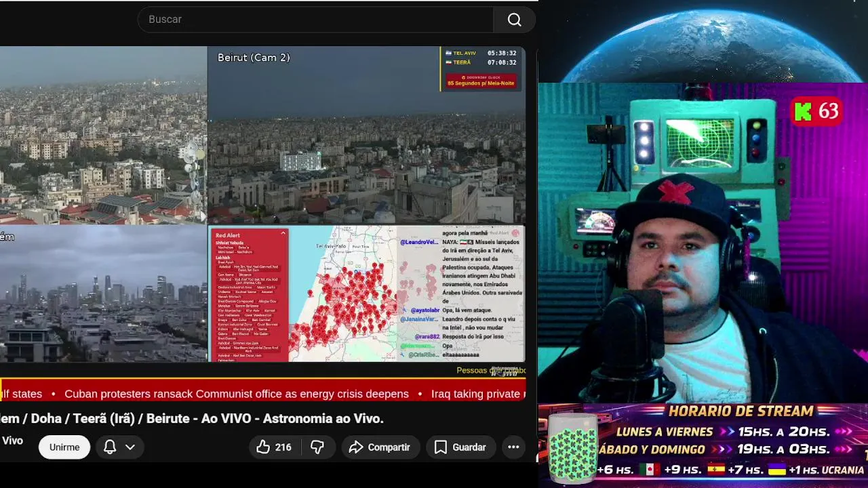Image resolution: width=868 pixels, height=488 pixels.
Task: Click the green K 63 counter badge
Action: click(816, 111)
